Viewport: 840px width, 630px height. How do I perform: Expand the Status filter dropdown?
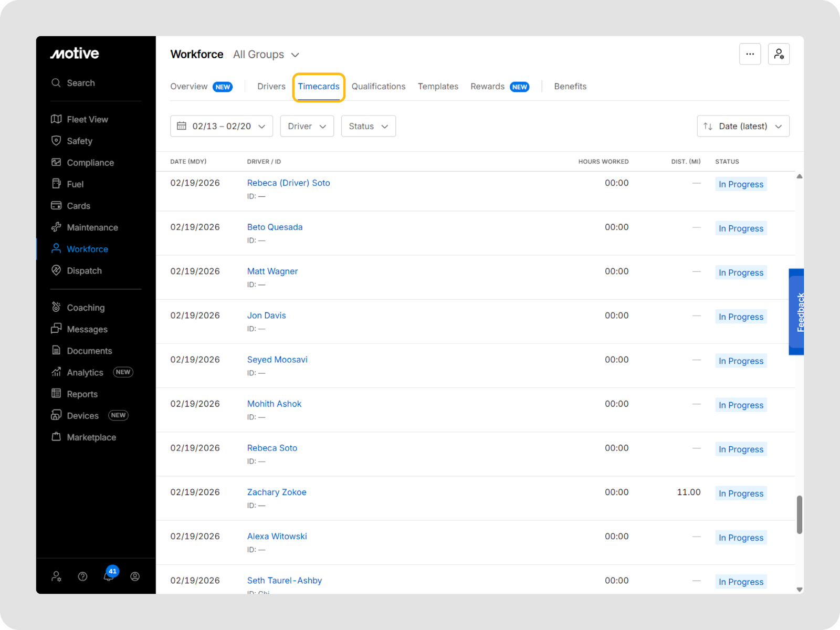pos(368,127)
